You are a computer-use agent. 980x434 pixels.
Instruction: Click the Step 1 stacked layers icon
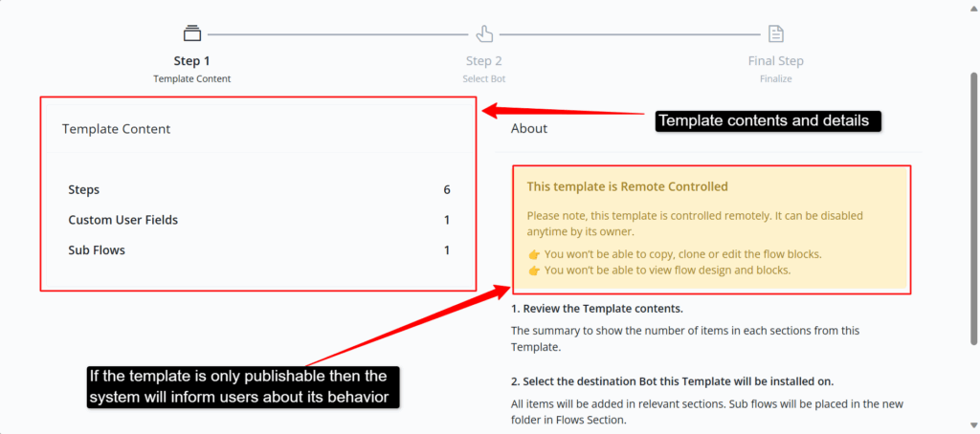point(192,33)
